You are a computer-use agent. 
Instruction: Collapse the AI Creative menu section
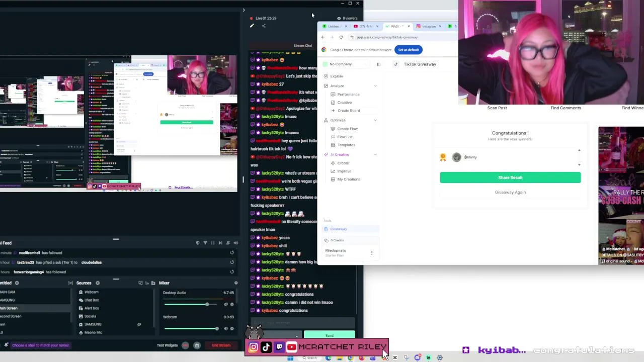click(x=375, y=155)
